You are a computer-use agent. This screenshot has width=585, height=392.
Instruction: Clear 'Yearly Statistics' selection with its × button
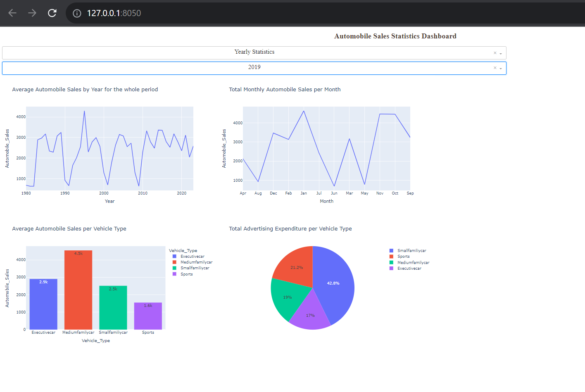click(495, 52)
